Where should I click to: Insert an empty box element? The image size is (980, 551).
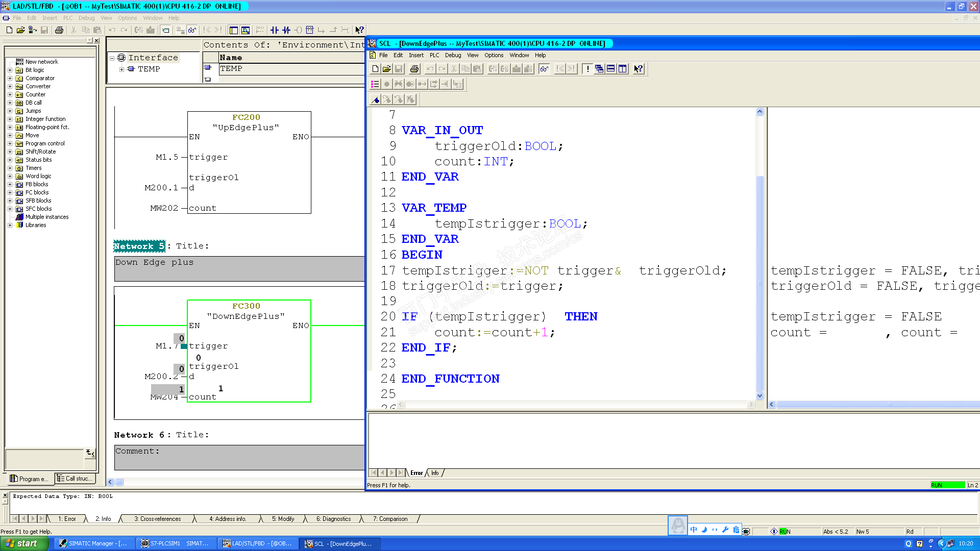click(x=310, y=30)
